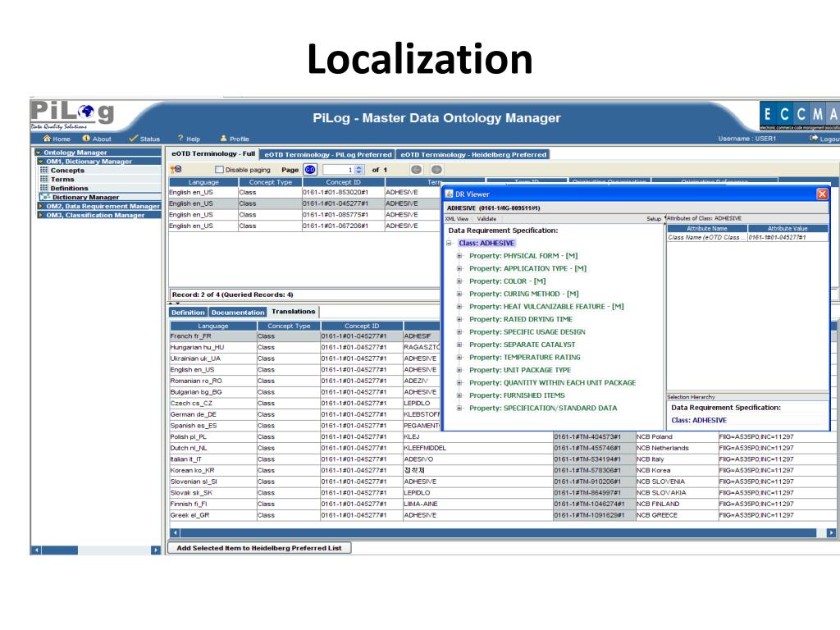Collapse the Ontology Manager section

(x=39, y=153)
